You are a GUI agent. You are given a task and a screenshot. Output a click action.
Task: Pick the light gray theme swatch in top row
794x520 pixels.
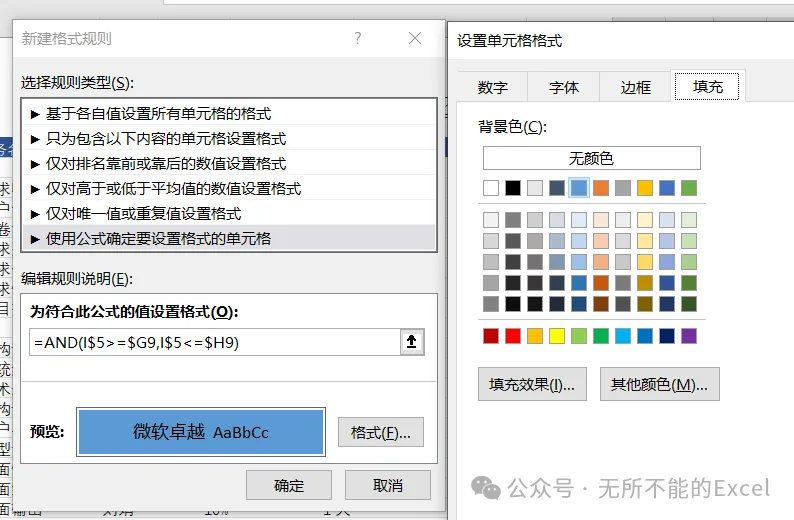(535, 188)
